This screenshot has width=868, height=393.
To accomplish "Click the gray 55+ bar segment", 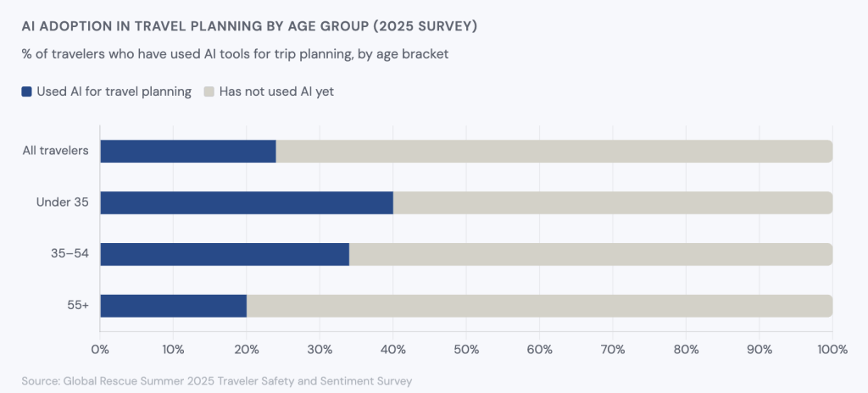I will 539,306.
